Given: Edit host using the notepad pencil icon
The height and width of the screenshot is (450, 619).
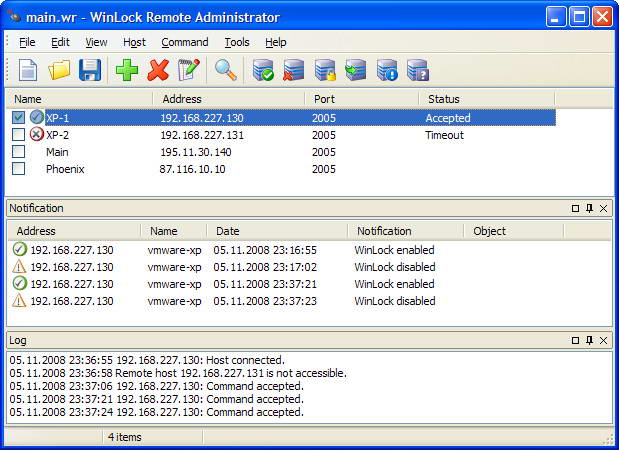Looking at the screenshot, I should (189, 70).
